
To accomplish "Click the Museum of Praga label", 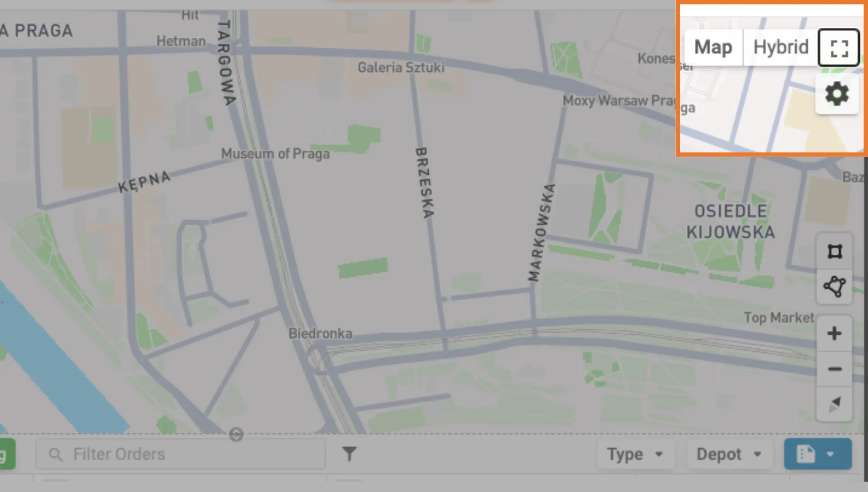I will 275,153.
